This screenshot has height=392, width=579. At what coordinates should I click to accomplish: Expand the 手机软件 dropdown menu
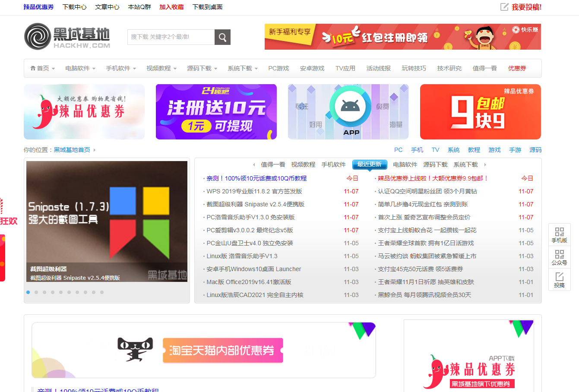click(x=121, y=68)
